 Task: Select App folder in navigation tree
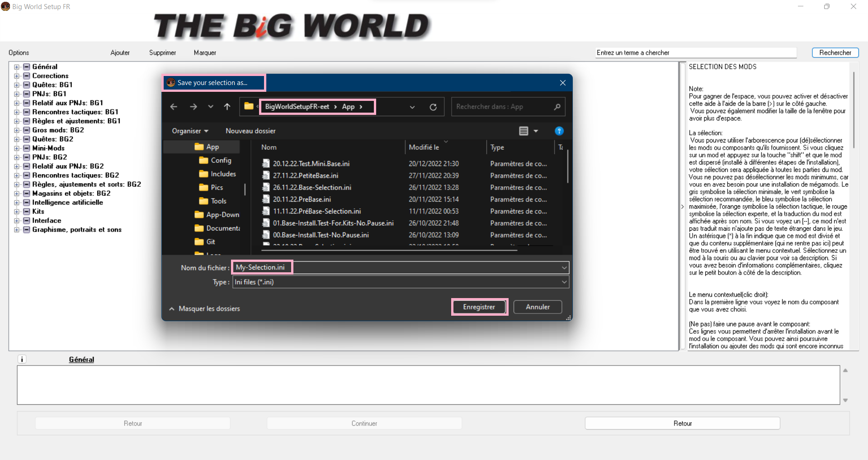tap(207, 147)
